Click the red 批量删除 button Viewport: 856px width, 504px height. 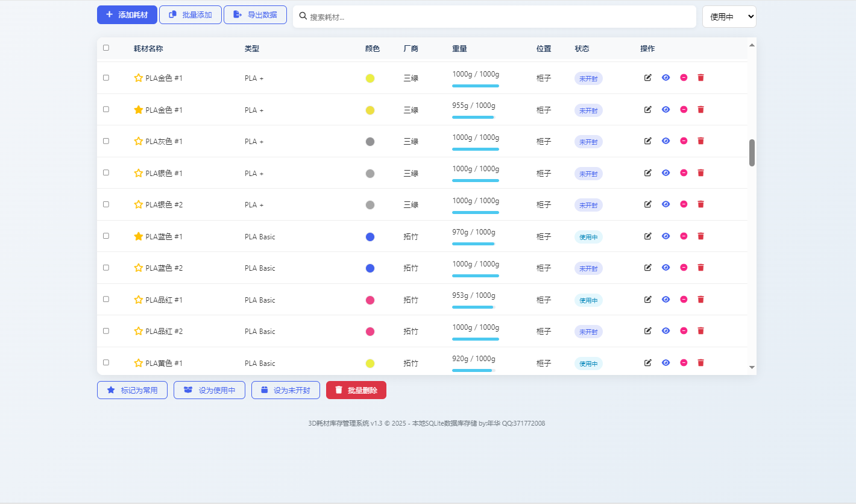click(356, 390)
